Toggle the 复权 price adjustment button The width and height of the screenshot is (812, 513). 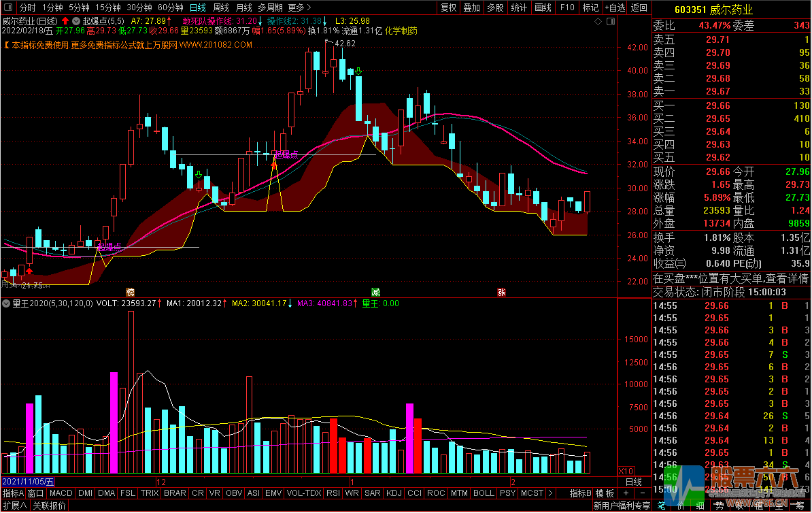click(x=448, y=7)
